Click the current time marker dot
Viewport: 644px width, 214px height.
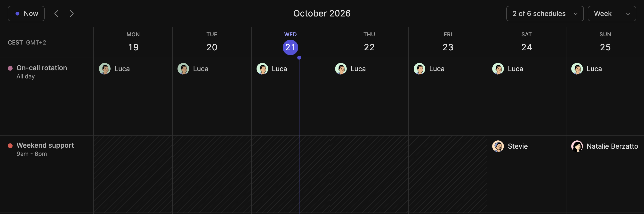[x=299, y=58]
